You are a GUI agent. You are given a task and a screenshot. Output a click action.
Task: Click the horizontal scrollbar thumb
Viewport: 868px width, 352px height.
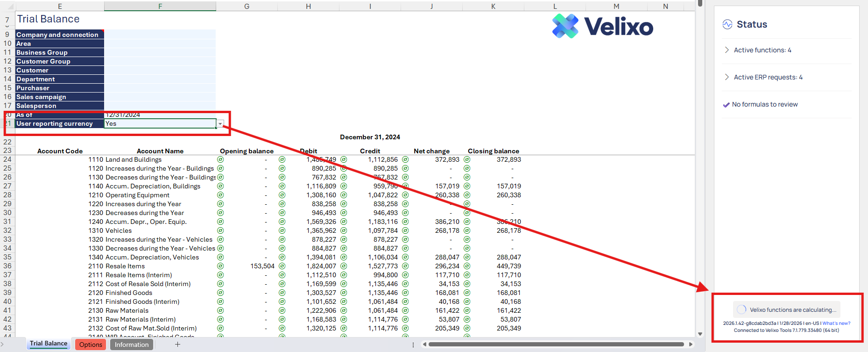tap(556, 345)
